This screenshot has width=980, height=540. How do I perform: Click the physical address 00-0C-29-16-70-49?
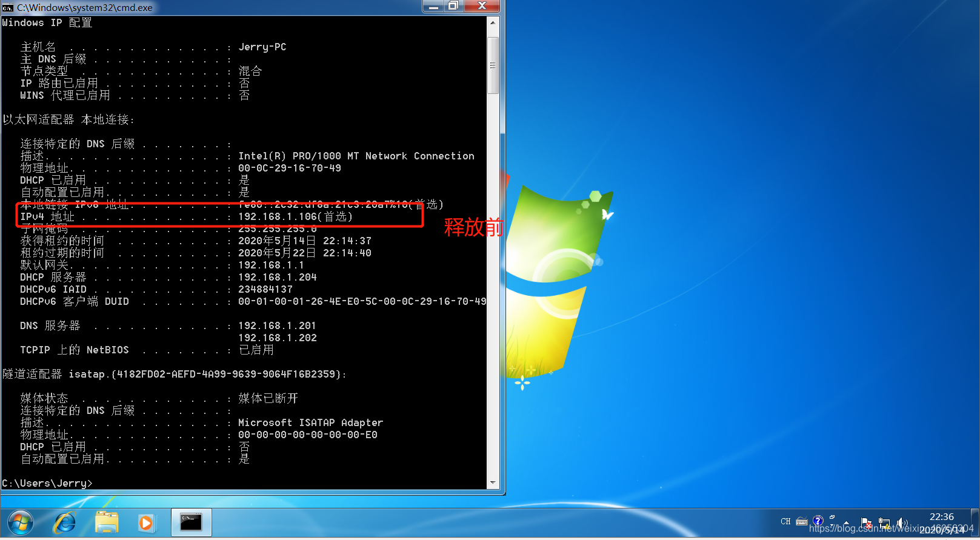tap(290, 168)
